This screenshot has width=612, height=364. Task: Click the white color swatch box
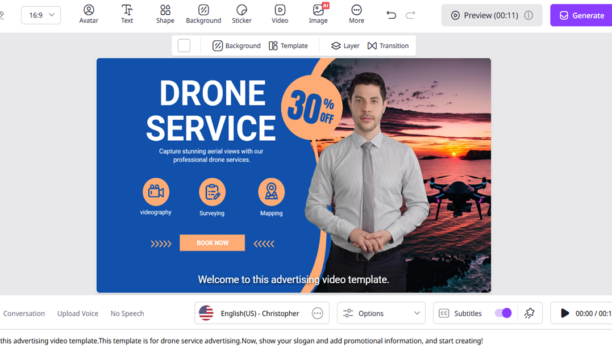coord(184,45)
